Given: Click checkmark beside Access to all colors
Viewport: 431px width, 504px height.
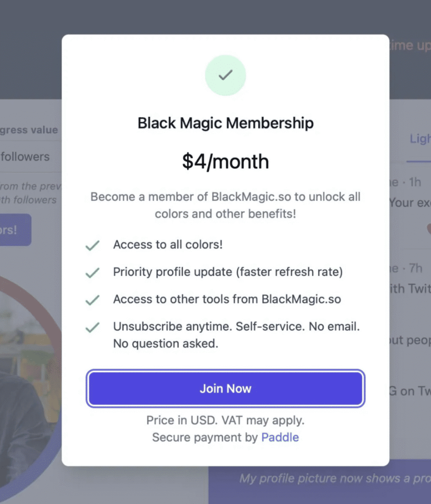Looking at the screenshot, I should click(92, 245).
